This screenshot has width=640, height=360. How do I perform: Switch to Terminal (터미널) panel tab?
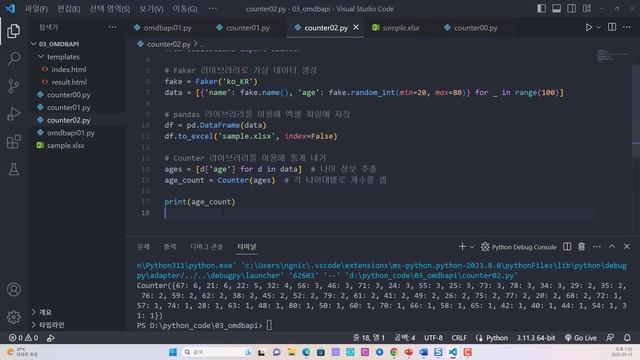[x=247, y=247]
